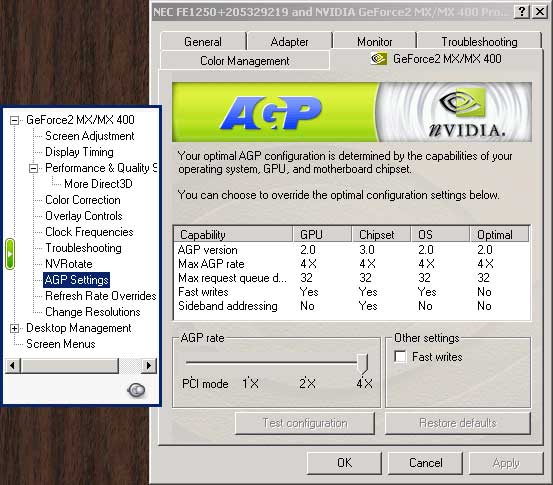Collapse the GeForce2 MX/MX 400 tree node
This screenshot has height=485, width=553.
click(x=14, y=120)
